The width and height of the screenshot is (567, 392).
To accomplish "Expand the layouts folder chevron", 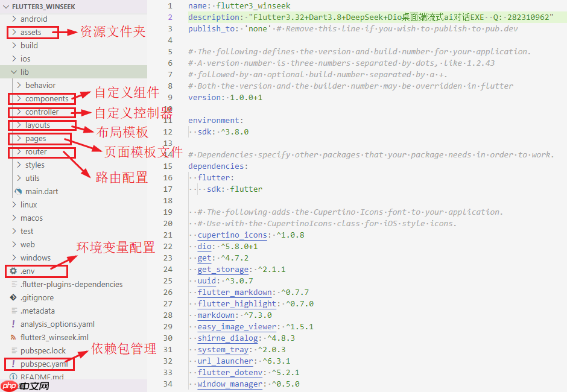I will pyautogui.click(x=19, y=125).
